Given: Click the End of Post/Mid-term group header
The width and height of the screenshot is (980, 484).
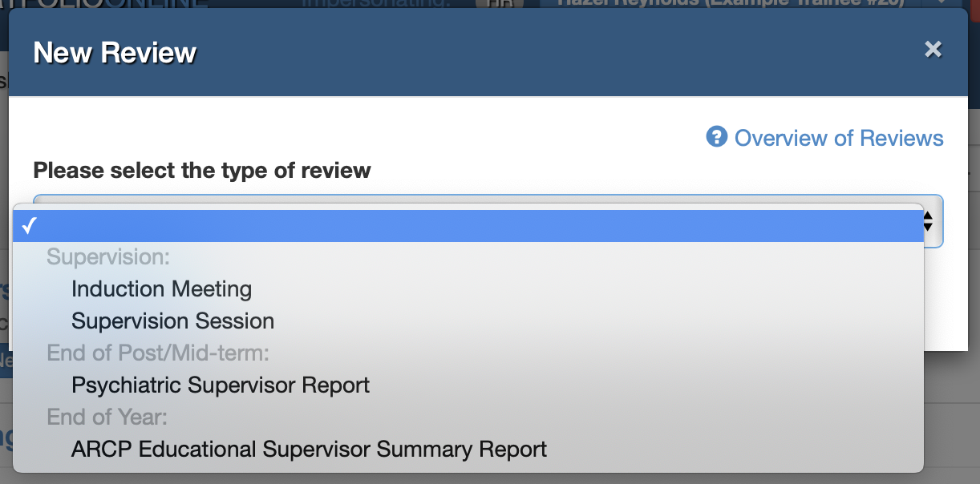Looking at the screenshot, I should click(158, 353).
